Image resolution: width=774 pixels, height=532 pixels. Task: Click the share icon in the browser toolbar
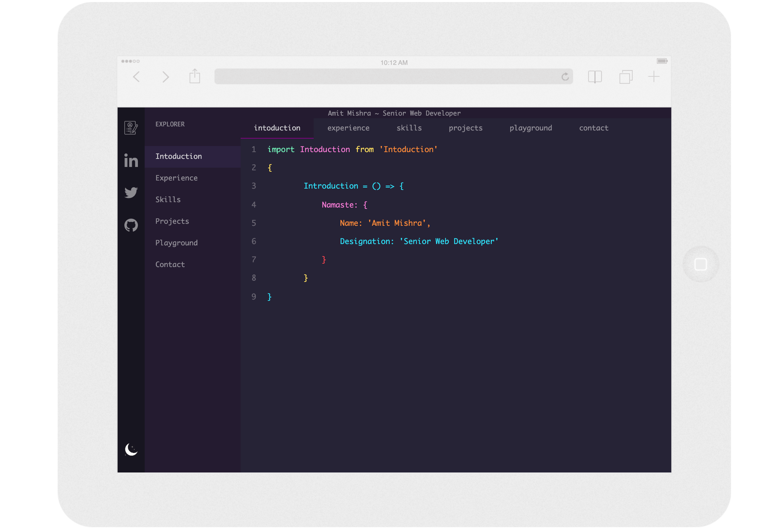pos(194,76)
